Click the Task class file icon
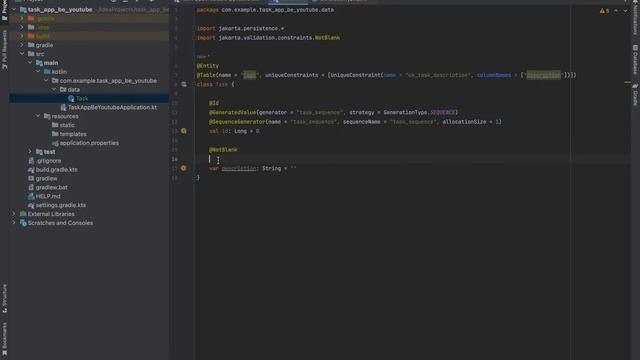The image size is (640, 360). pyautogui.click(x=71, y=98)
